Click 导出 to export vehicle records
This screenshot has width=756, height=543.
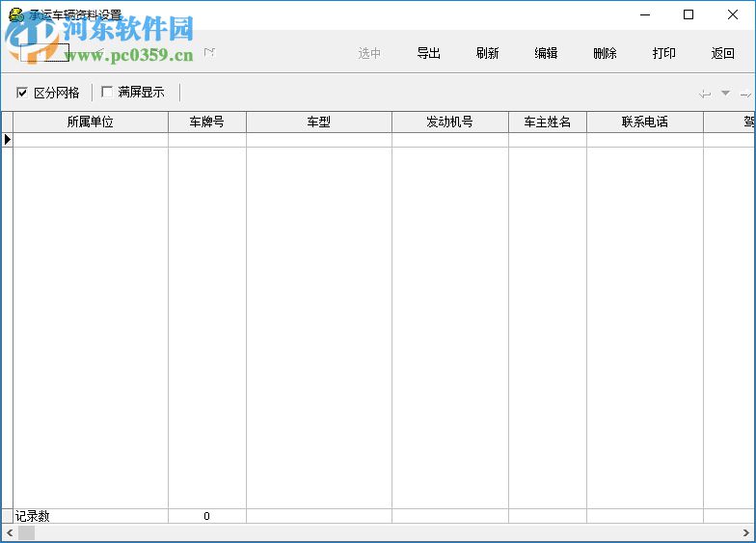[x=428, y=53]
